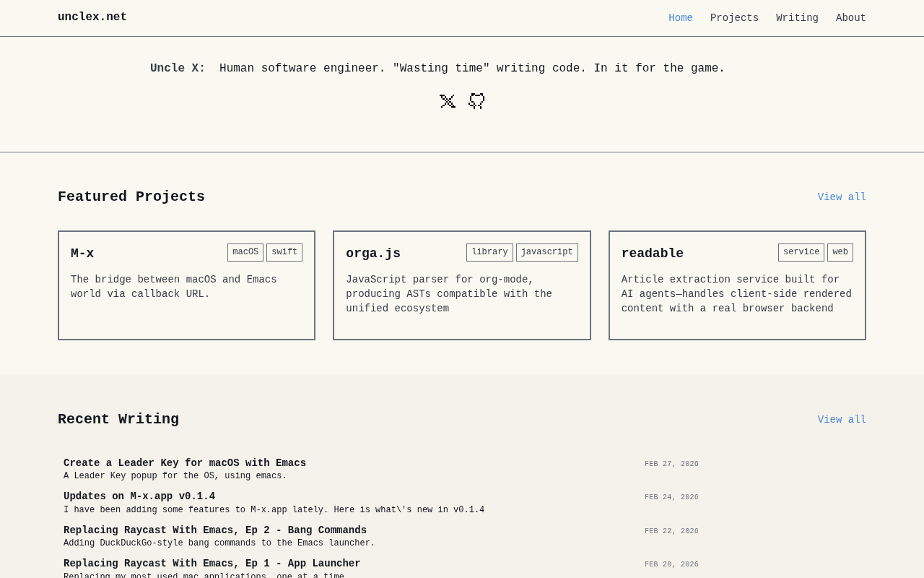Select the javascript tag
924x578 pixels.
pos(547,252)
